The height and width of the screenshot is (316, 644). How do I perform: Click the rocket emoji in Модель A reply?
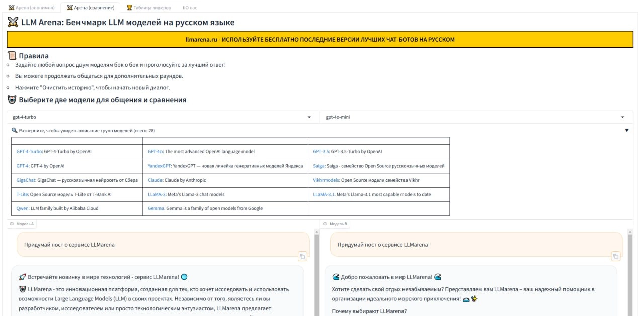(x=22, y=277)
